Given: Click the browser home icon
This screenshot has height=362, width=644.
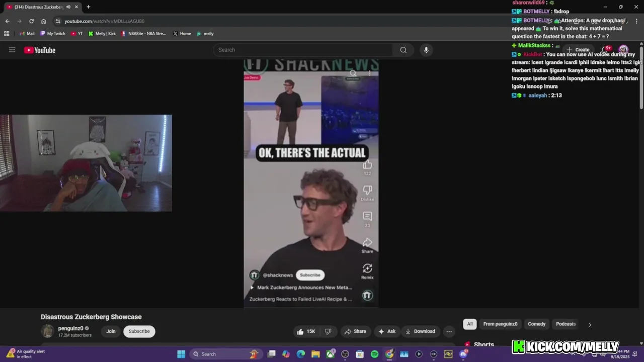Looking at the screenshot, I should point(44,21).
